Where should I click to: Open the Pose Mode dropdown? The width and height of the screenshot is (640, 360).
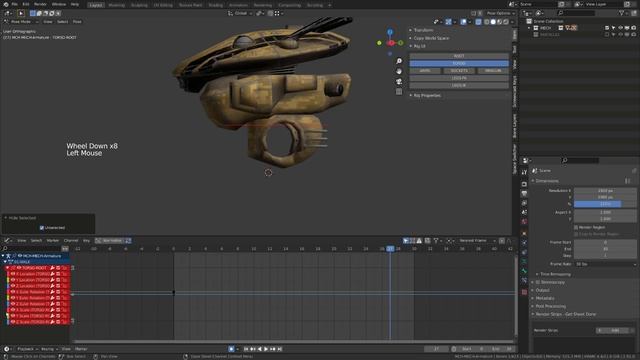(x=21, y=22)
